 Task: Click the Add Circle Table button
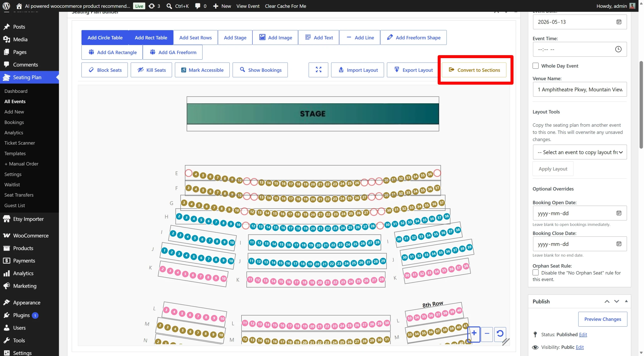click(105, 37)
